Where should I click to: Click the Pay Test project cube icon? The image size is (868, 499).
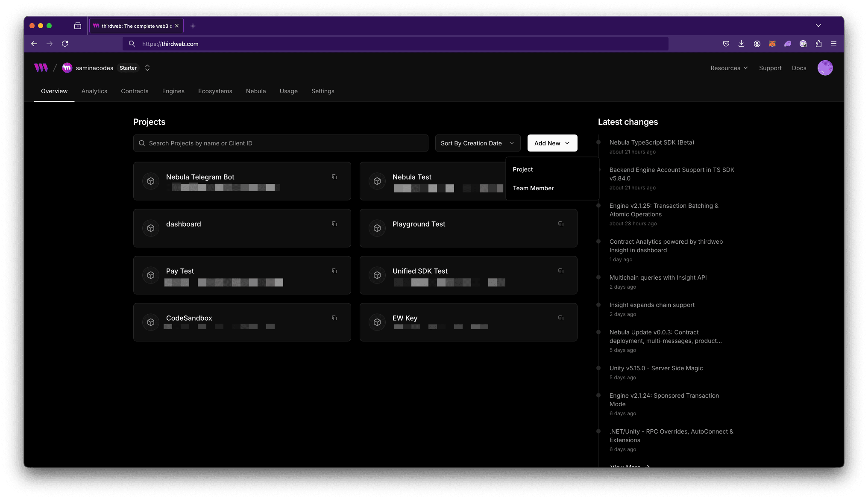150,275
